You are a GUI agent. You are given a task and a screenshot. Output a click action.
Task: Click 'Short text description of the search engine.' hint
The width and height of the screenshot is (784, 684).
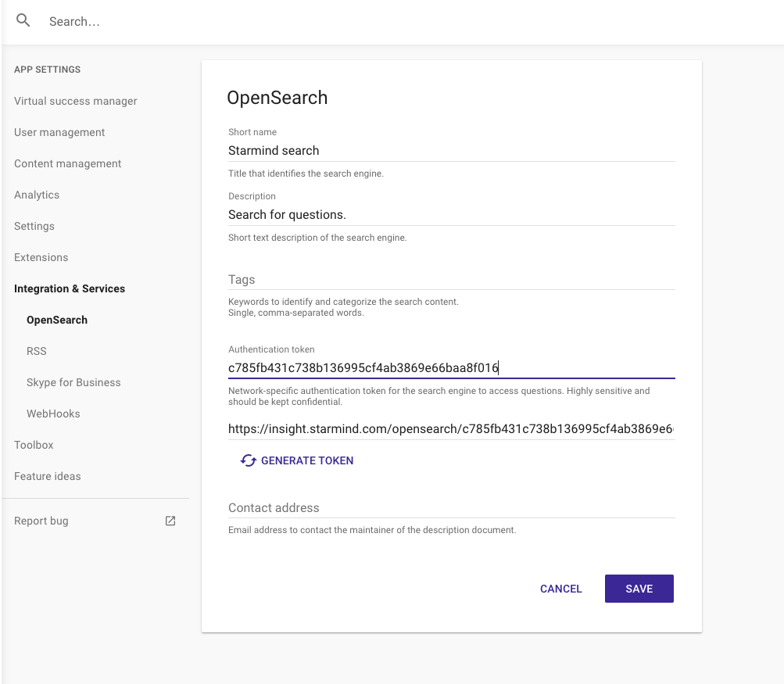click(x=317, y=238)
